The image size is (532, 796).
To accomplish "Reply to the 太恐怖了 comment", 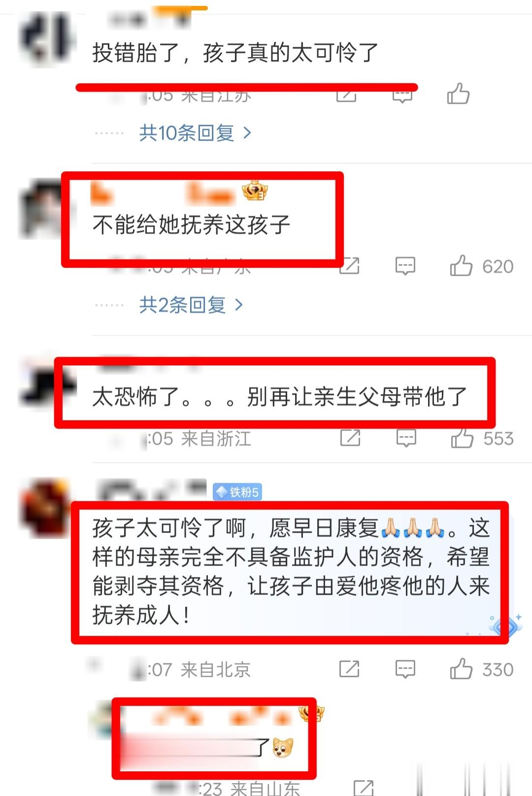I will click(406, 438).
